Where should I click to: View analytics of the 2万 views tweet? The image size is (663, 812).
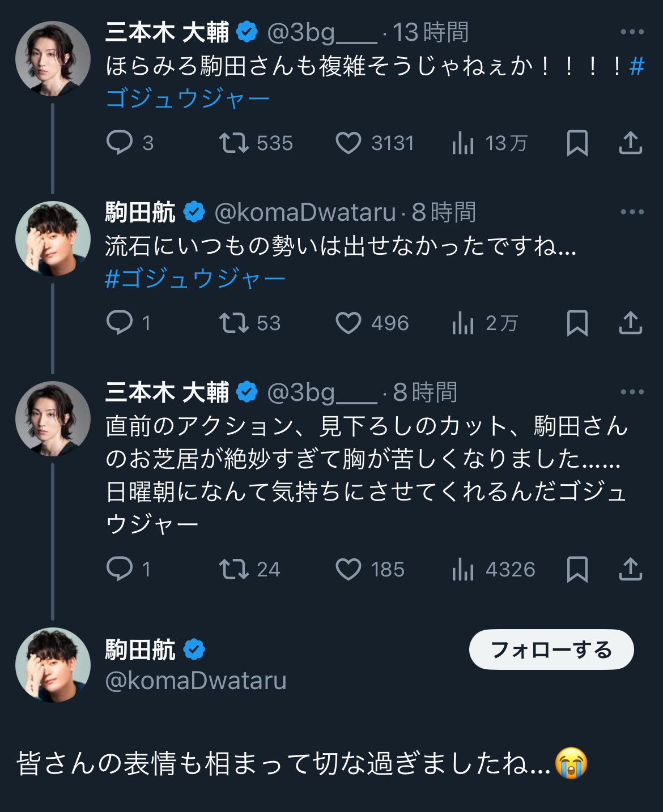click(463, 323)
